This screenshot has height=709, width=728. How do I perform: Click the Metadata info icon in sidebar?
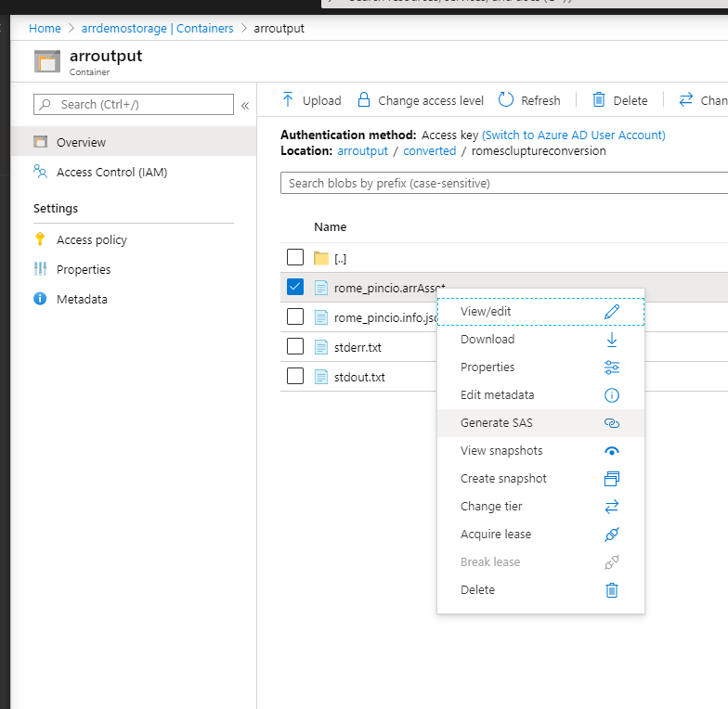(40, 299)
